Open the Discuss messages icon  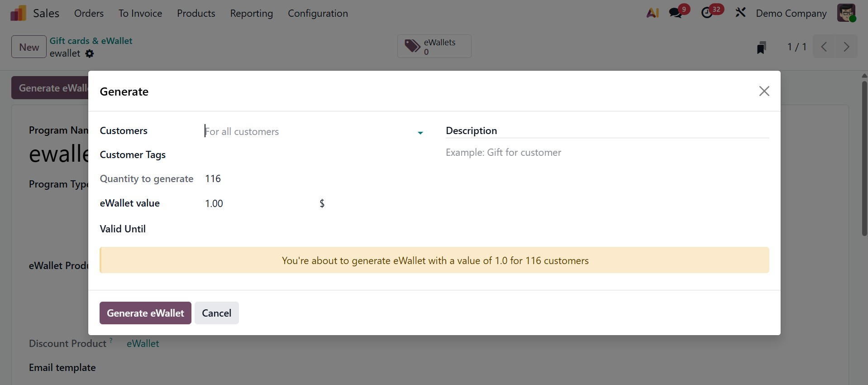pyautogui.click(x=676, y=13)
